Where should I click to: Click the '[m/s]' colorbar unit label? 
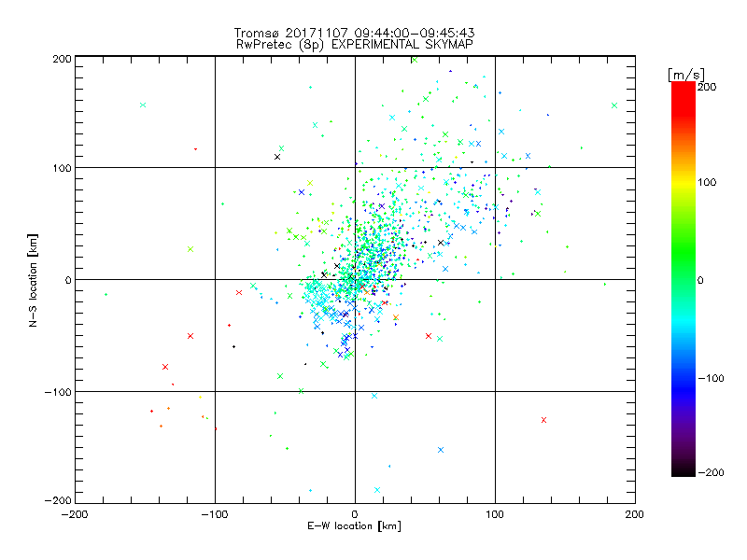pyautogui.click(x=686, y=75)
